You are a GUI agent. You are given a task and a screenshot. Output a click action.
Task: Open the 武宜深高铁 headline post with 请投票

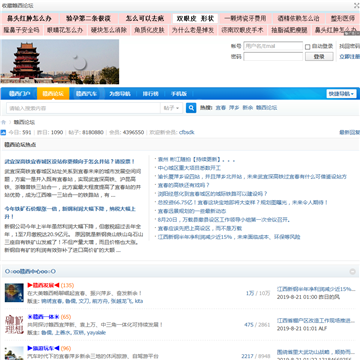pyautogui.click(x=69, y=162)
